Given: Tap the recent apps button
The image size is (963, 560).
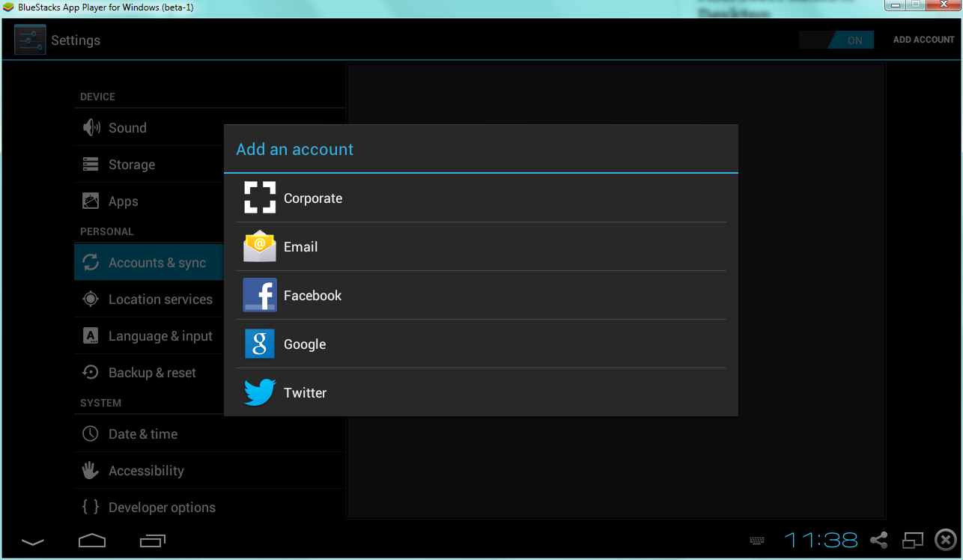Looking at the screenshot, I should 153,540.
